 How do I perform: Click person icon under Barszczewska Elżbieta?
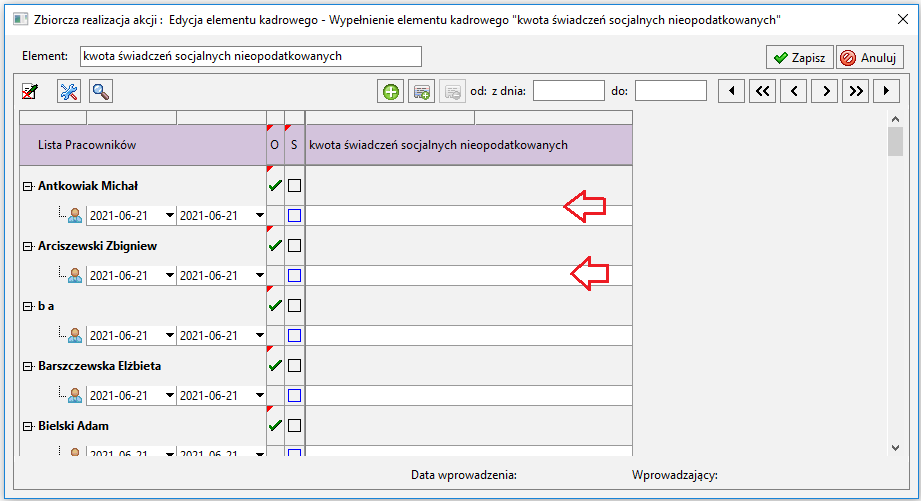tap(75, 395)
